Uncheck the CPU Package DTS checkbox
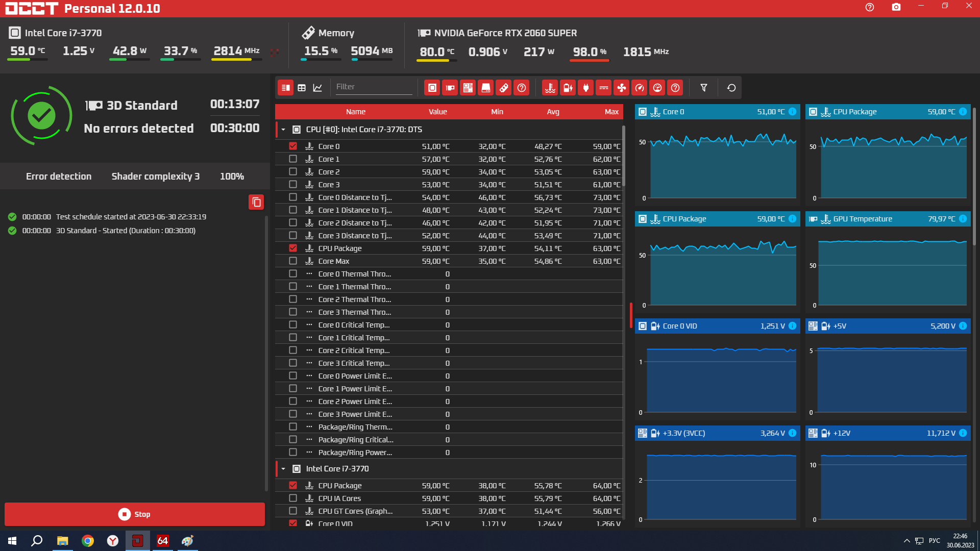 tap(293, 248)
